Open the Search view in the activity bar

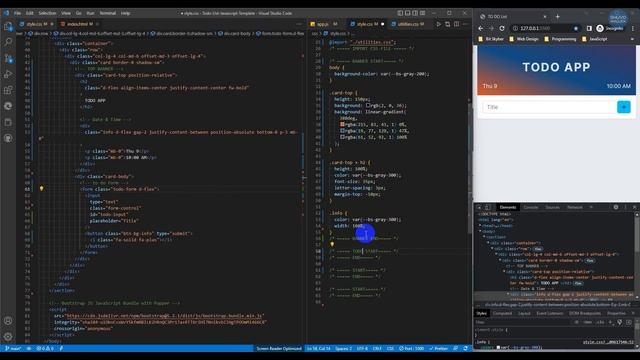[x=8, y=42]
